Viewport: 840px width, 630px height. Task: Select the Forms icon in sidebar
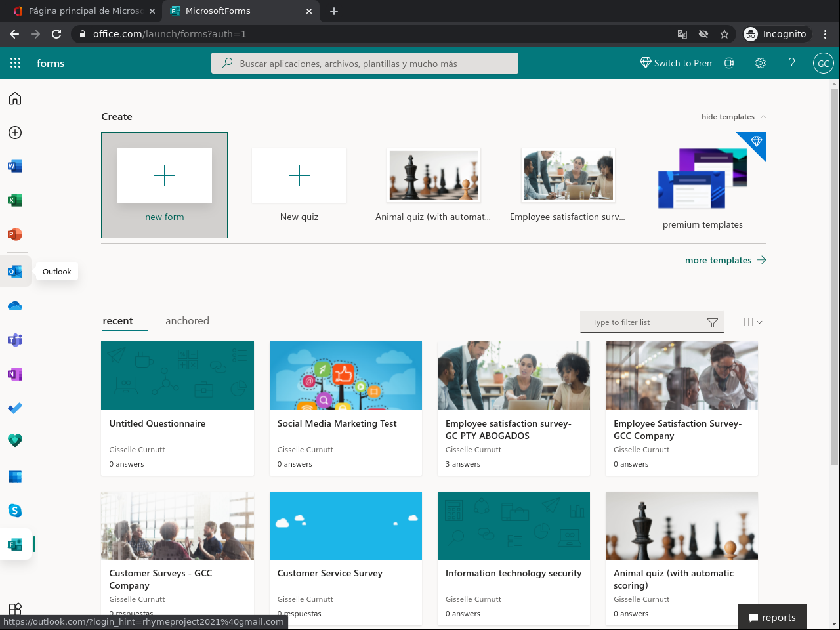15,544
